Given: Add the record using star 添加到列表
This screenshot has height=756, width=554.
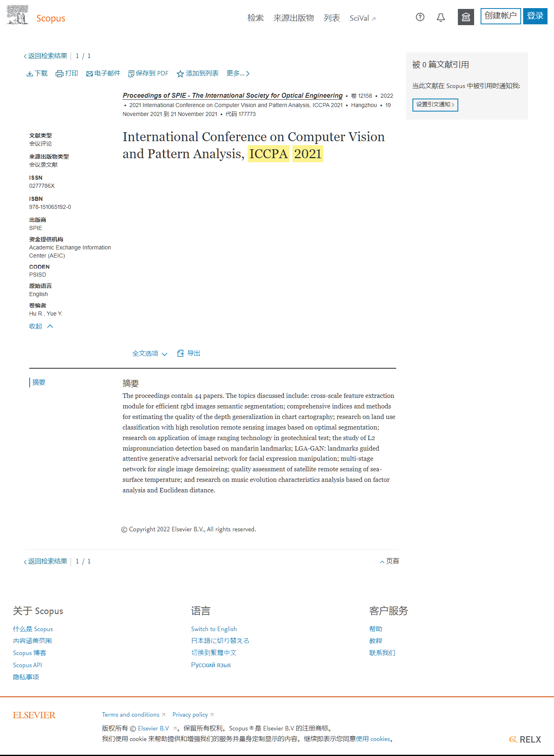Looking at the screenshot, I should pyautogui.click(x=198, y=73).
